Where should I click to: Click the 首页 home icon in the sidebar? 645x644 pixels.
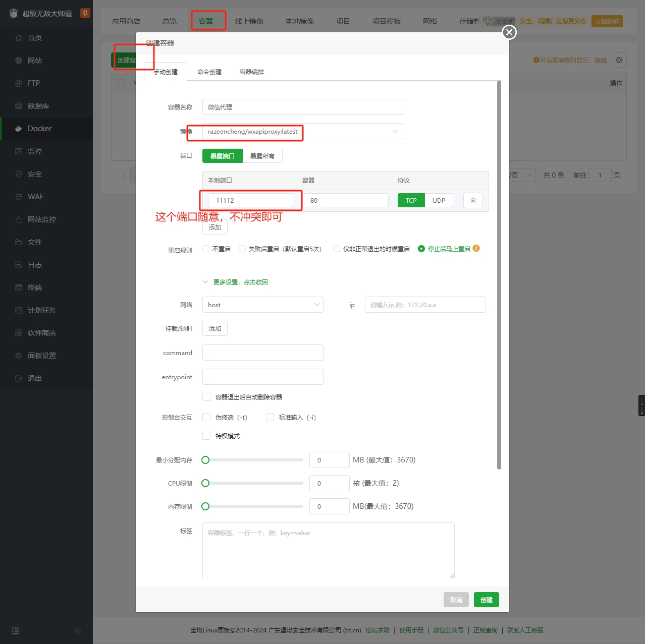click(x=19, y=38)
